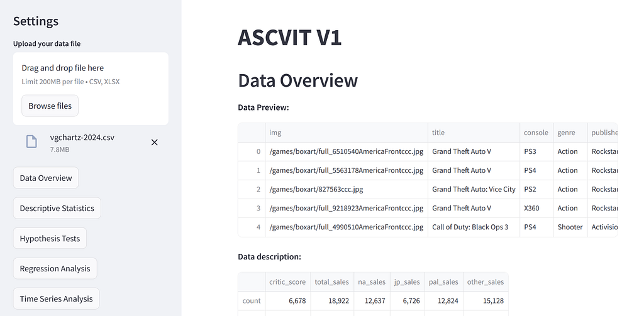
Task: Click the genre column header
Action: click(x=570, y=133)
